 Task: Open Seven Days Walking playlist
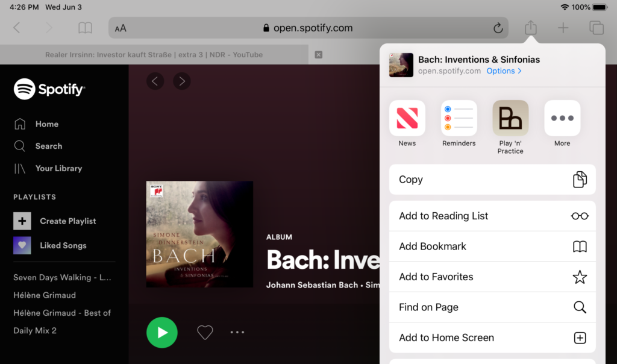click(62, 277)
